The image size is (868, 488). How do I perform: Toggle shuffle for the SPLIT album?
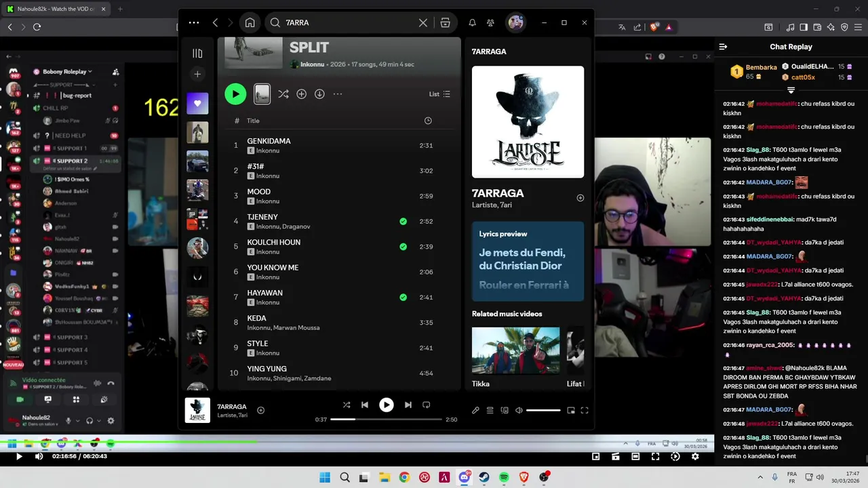pyautogui.click(x=283, y=94)
